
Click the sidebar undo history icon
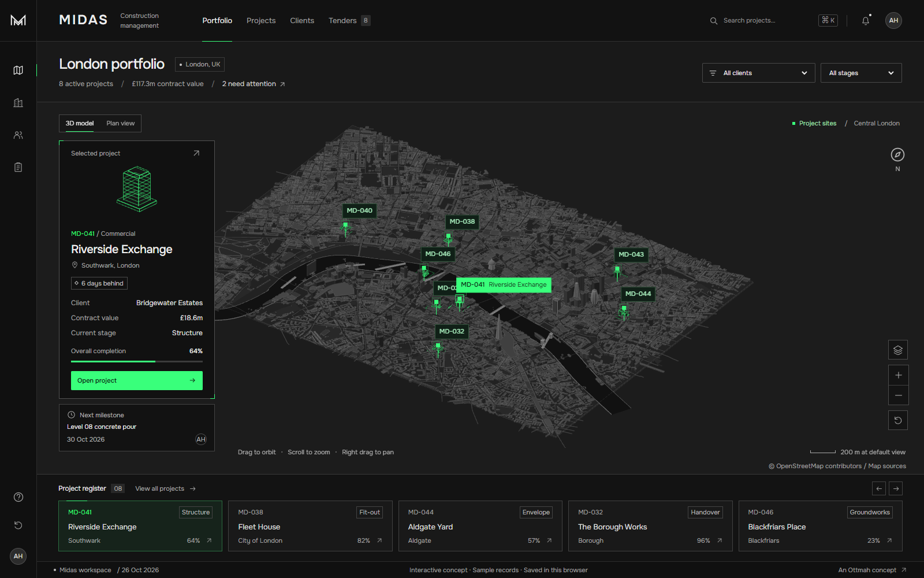pos(18,525)
